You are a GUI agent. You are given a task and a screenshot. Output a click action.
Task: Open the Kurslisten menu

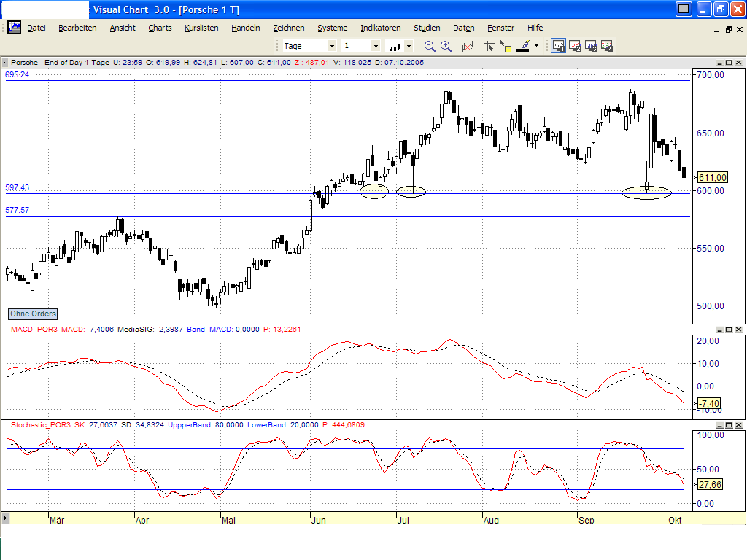(x=202, y=28)
